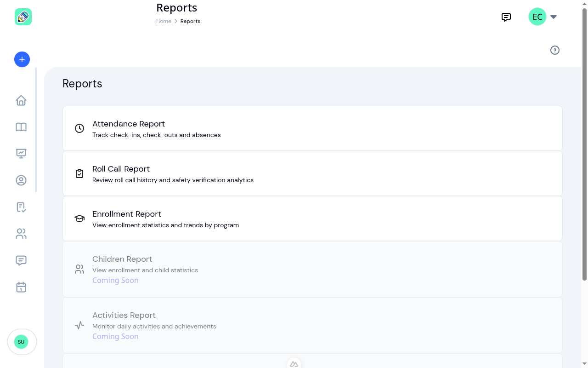Click the SU avatar in sidebar
The width and height of the screenshot is (588, 368).
(21, 342)
